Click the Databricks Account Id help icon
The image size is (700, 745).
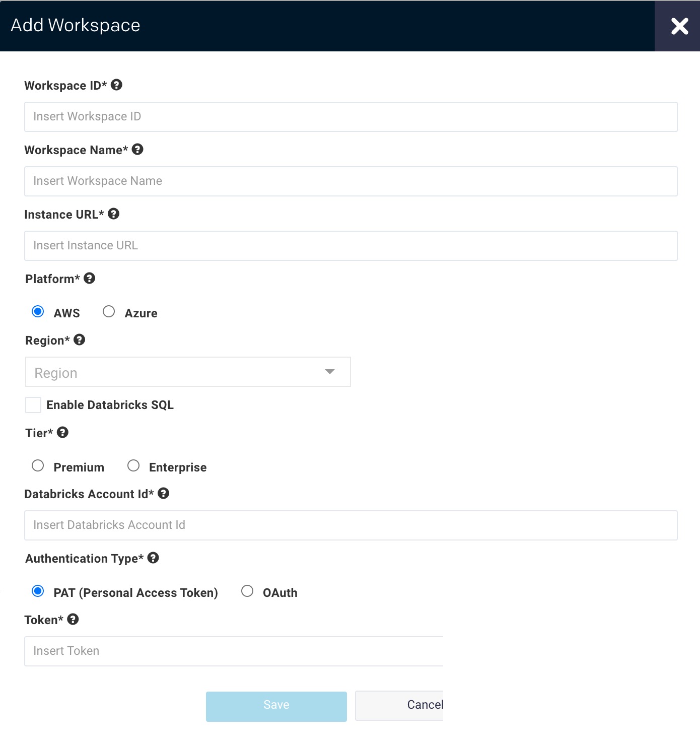pyautogui.click(x=163, y=494)
